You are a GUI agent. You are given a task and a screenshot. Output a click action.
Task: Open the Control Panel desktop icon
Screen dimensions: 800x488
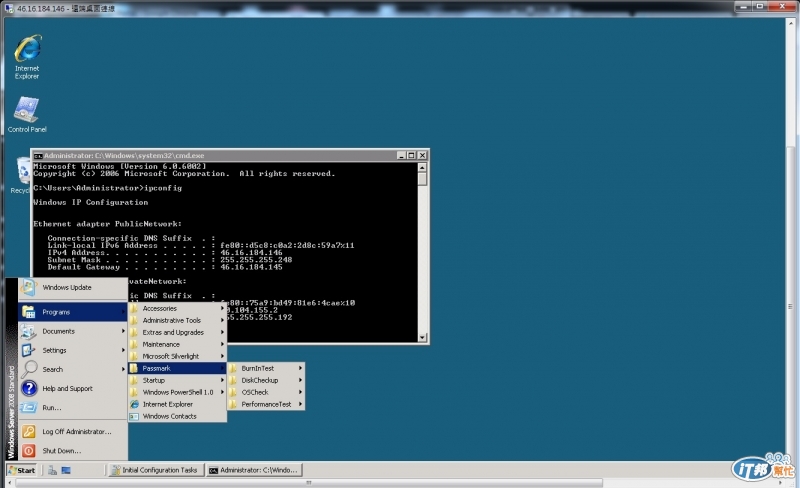tap(27, 115)
